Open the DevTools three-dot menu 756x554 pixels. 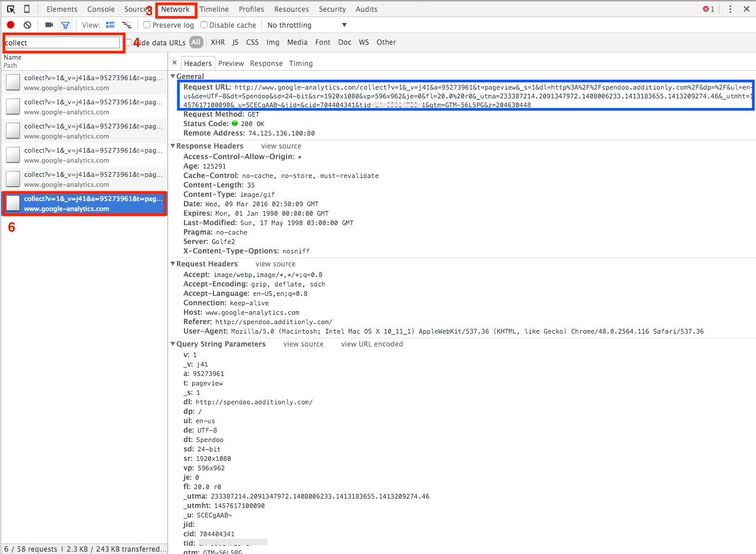730,9
